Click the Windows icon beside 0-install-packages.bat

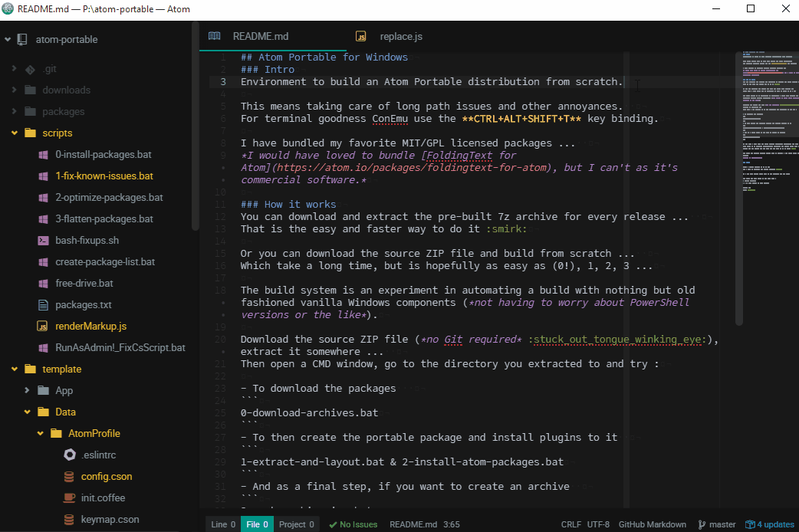43,154
